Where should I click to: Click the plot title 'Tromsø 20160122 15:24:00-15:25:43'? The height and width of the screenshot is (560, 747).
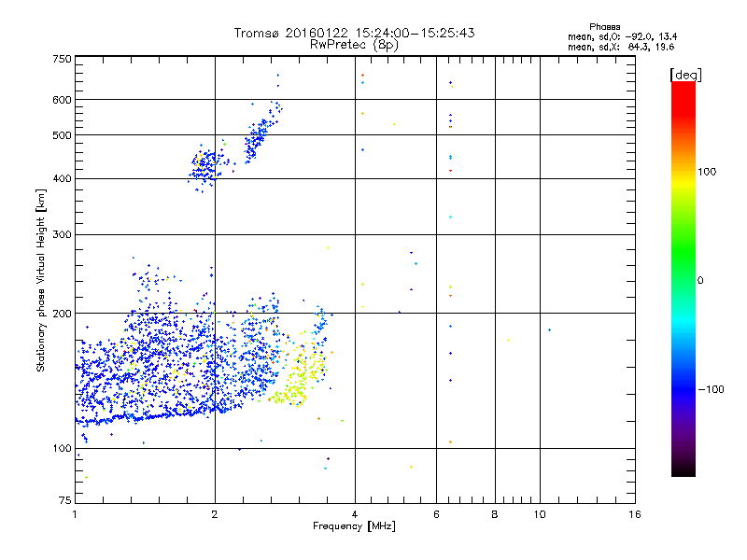click(x=354, y=33)
